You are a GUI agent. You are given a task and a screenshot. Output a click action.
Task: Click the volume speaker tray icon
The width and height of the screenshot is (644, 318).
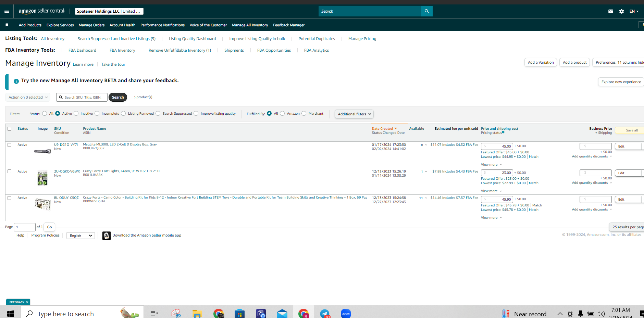click(x=601, y=314)
